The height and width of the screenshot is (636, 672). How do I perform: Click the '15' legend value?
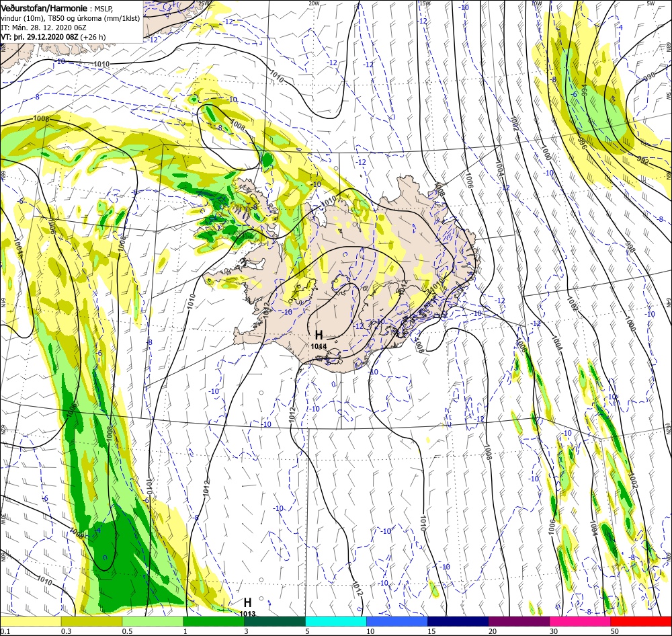[x=431, y=631]
